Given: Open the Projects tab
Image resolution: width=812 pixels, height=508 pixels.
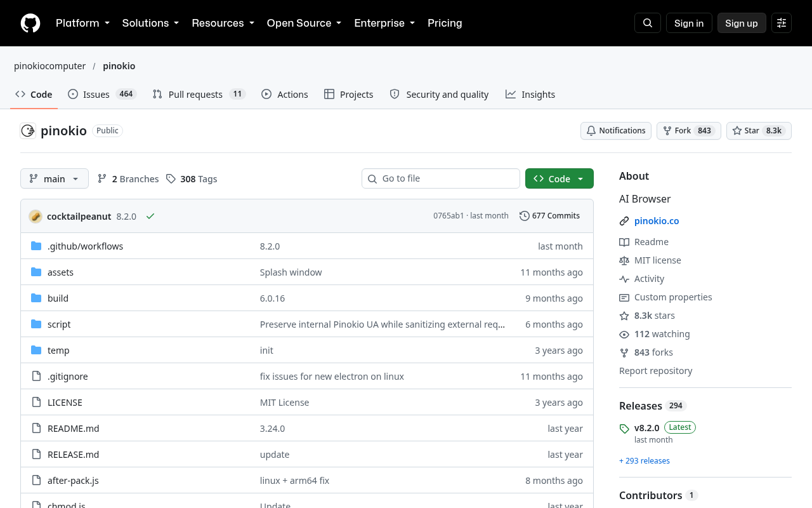Looking at the screenshot, I should pos(349,94).
